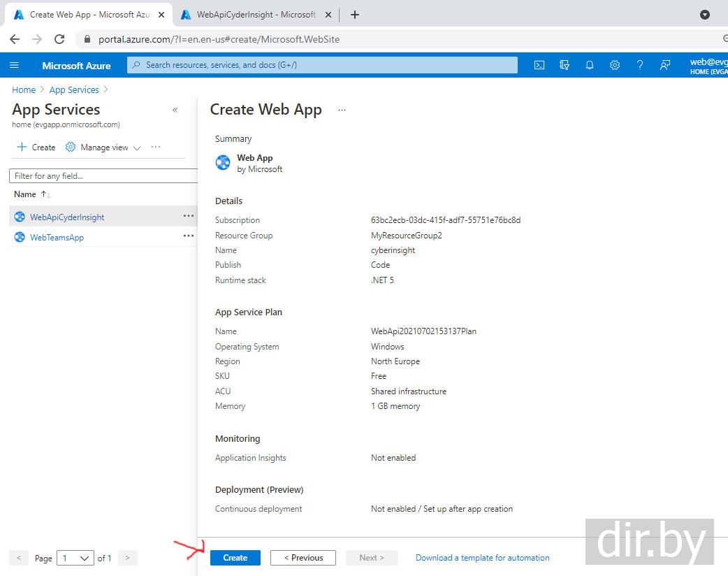728x576 pixels.
Task: Click Download a template for automation
Action: pos(482,558)
